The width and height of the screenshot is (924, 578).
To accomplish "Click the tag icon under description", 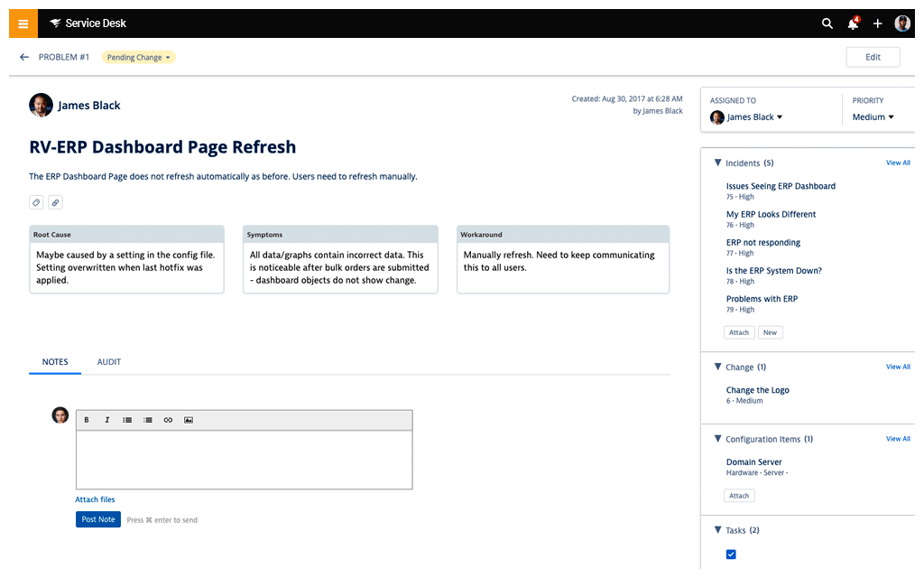I will click(x=36, y=202).
